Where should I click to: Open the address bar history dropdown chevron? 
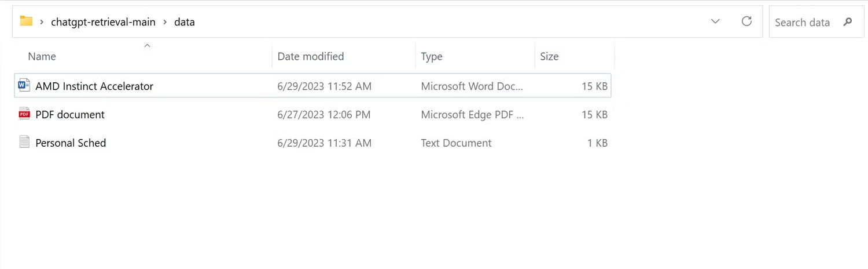click(715, 21)
